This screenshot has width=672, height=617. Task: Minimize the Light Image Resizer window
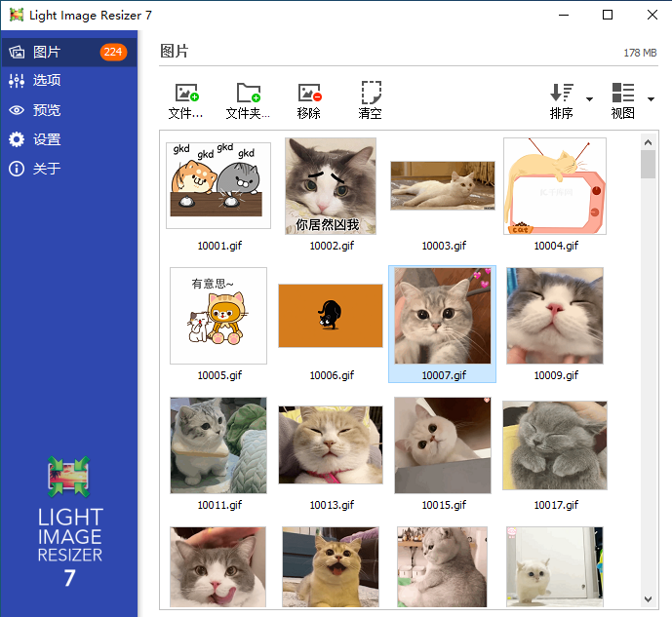click(564, 15)
